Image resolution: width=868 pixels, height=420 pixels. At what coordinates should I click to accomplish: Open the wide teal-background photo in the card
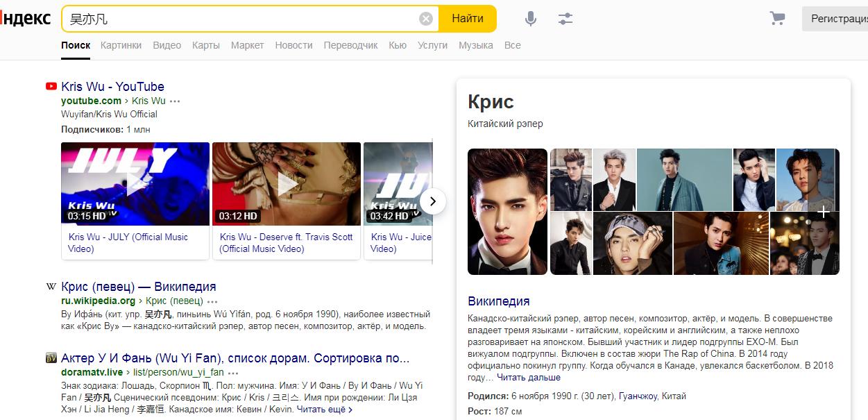click(x=684, y=179)
